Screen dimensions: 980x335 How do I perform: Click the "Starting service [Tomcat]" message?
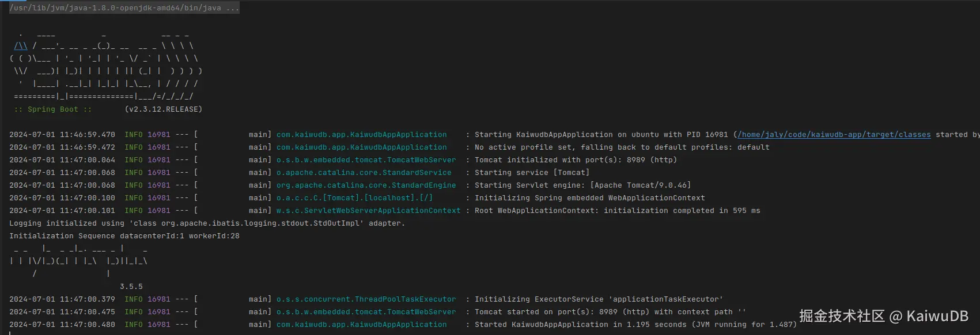pyautogui.click(x=532, y=173)
